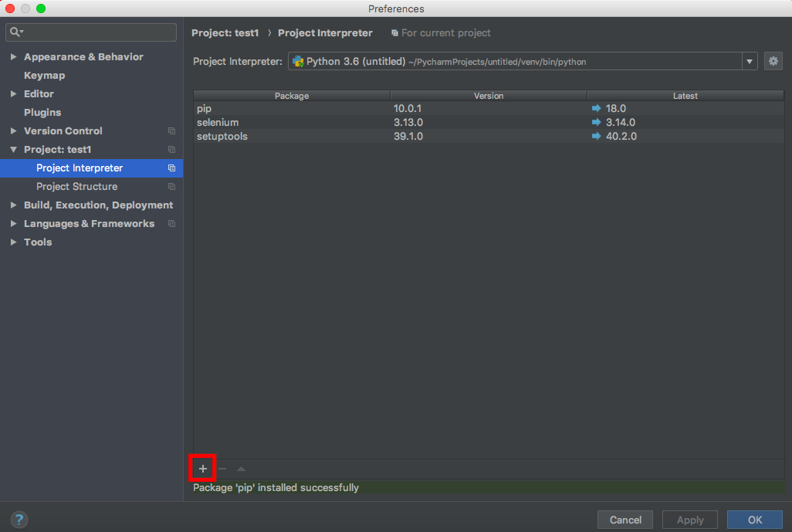Open the Project Interpreter dropdown
The width and height of the screenshot is (792, 532).
(x=749, y=61)
